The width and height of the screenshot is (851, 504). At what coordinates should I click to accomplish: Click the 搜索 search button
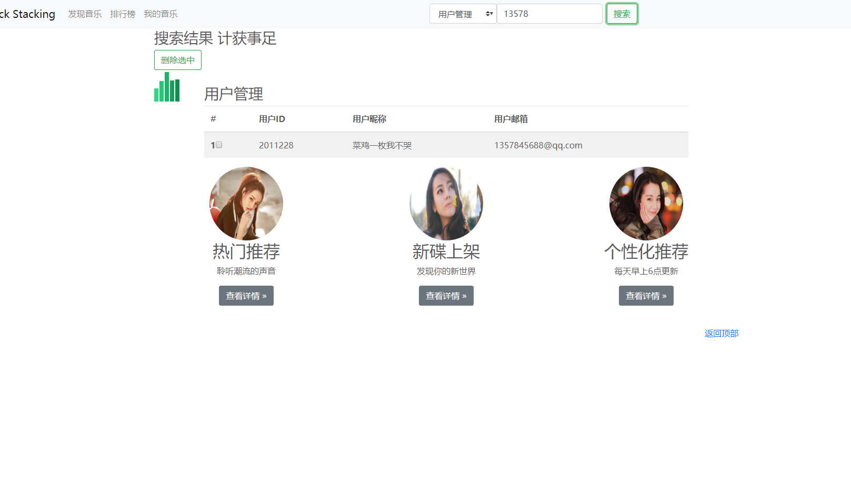click(622, 14)
